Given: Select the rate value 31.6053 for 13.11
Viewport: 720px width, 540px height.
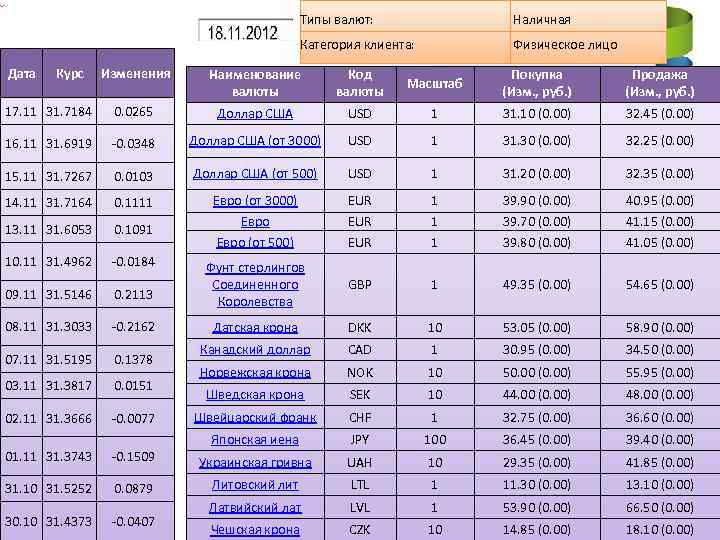Looking at the screenshot, I should point(69,229).
